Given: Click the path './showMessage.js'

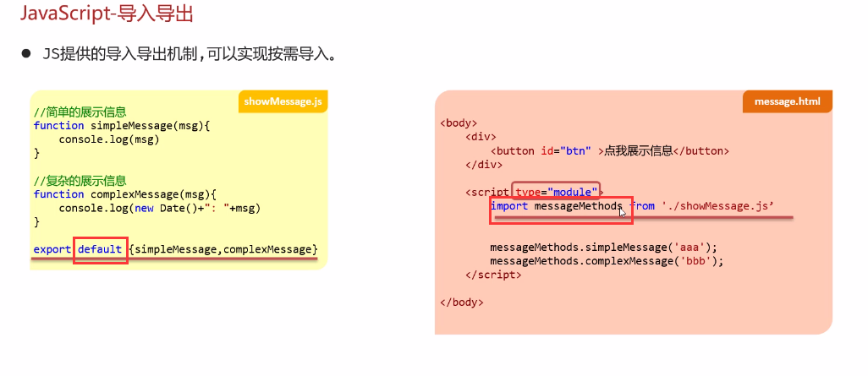Looking at the screenshot, I should (717, 206).
